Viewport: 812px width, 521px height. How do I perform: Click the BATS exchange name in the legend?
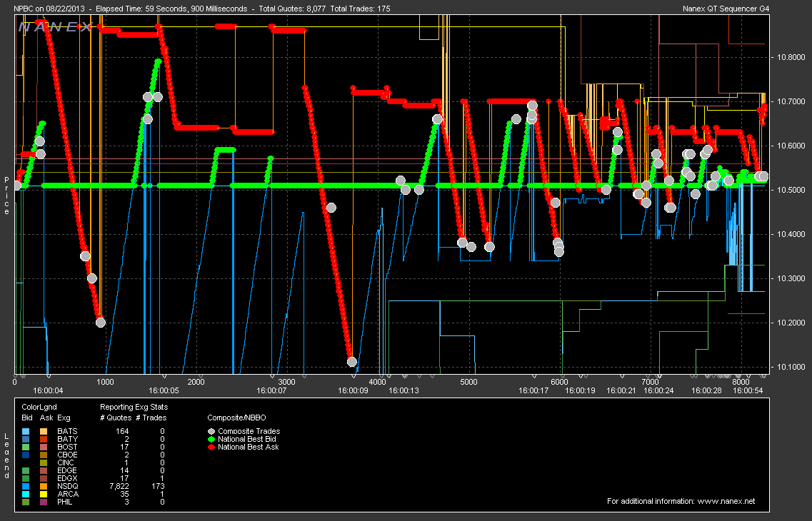tap(67, 431)
